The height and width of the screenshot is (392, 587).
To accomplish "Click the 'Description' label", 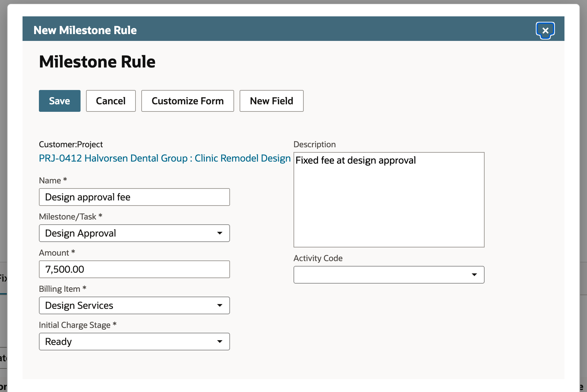I will tap(315, 145).
